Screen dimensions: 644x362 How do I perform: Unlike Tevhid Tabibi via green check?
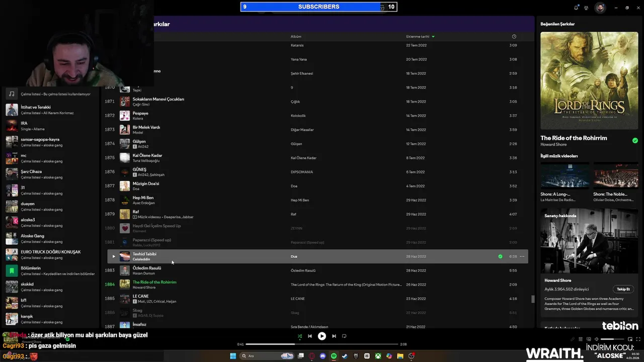[x=500, y=256]
